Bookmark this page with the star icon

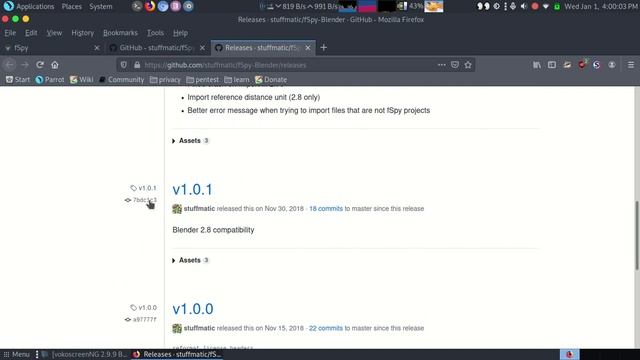468,65
